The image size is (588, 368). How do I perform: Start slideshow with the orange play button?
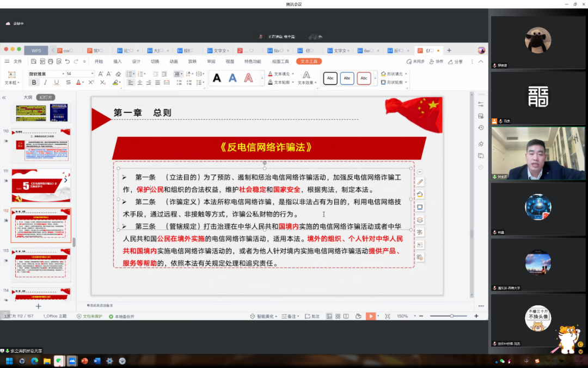[x=370, y=316]
